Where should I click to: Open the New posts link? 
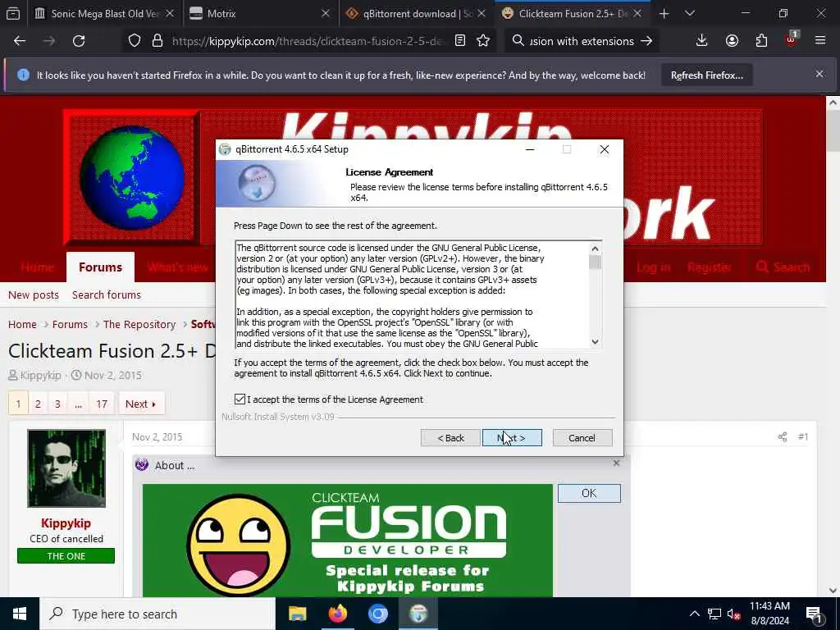[33, 294]
